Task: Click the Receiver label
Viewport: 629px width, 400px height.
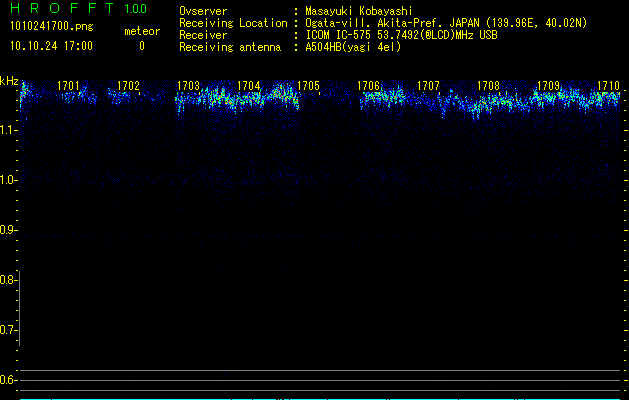Action: pos(203,35)
